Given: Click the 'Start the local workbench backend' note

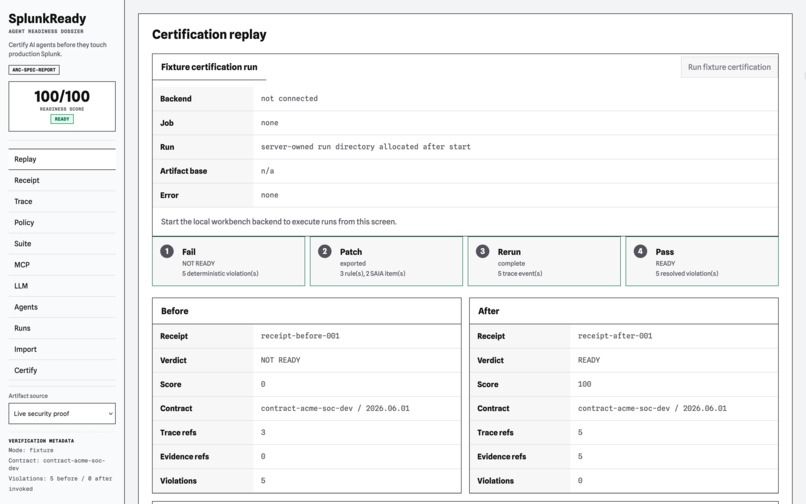Looking at the screenshot, I should 279,222.
